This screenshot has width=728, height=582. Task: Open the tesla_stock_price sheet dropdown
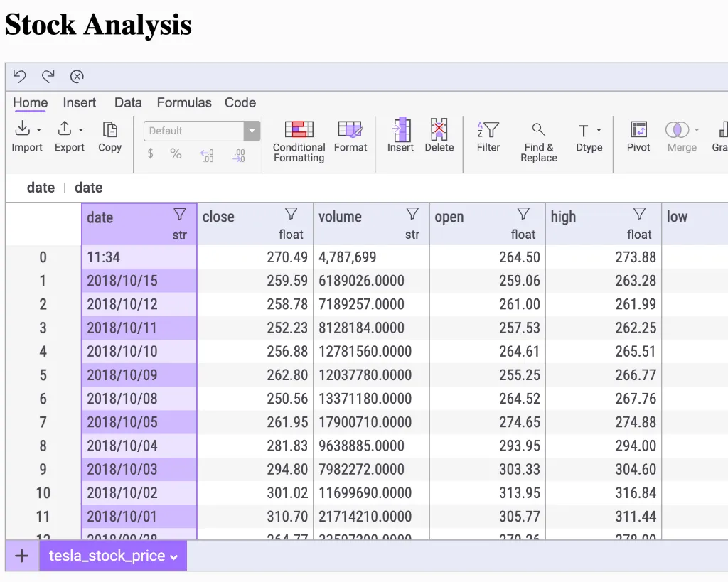tap(173, 557)
